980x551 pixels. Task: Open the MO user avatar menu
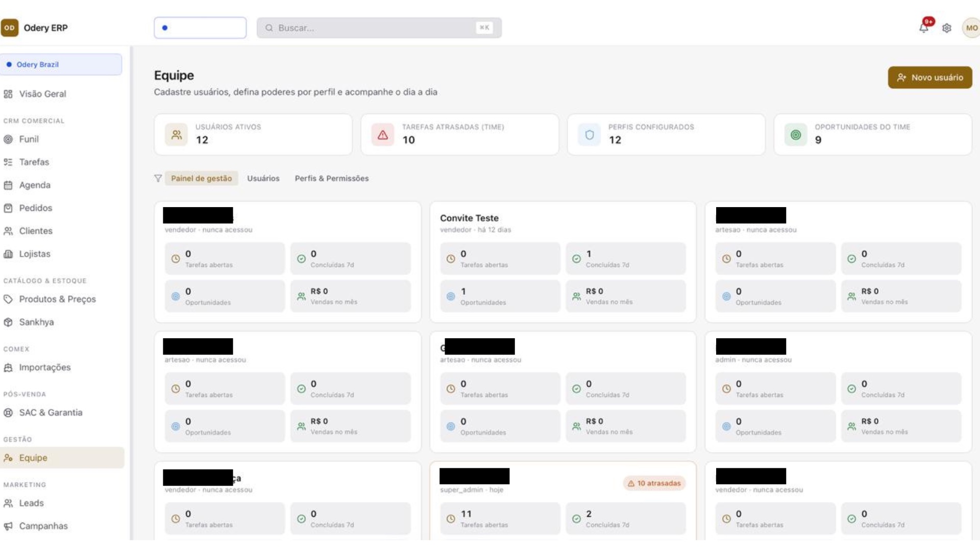(x=971, y=28)
